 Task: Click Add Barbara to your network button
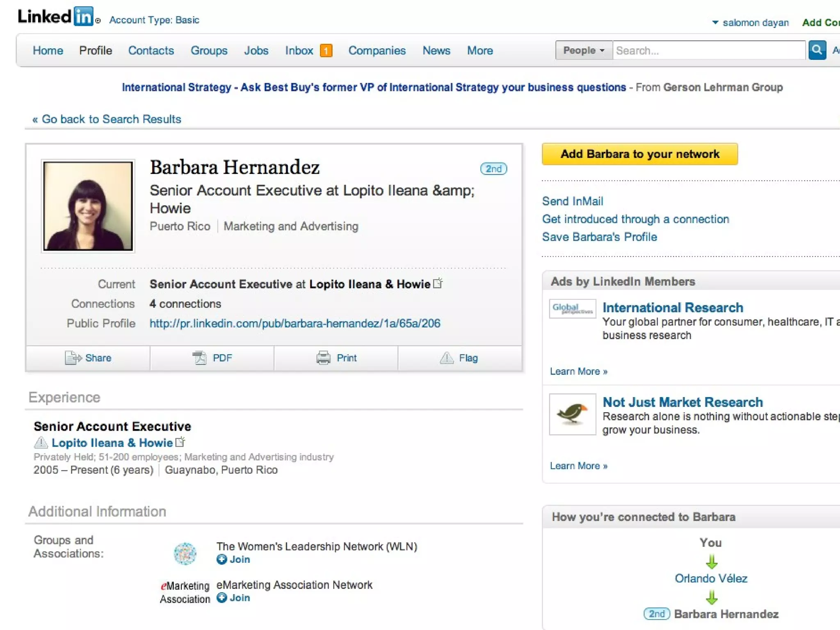pos(639,154)
